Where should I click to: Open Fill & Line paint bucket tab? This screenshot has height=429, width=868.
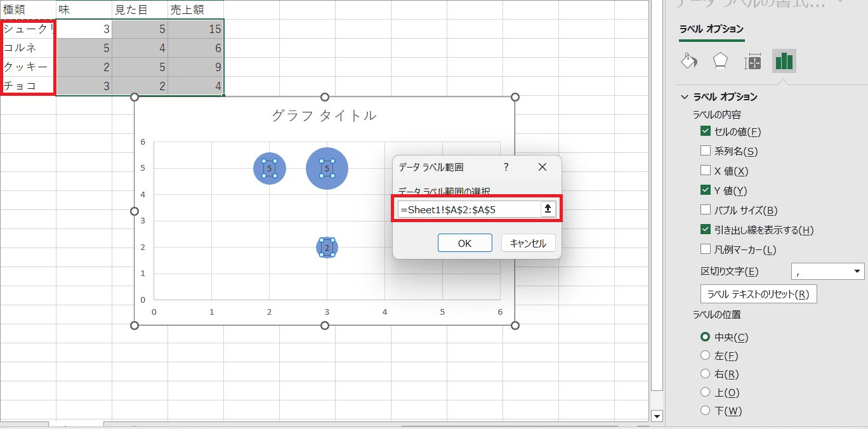point(688,61)
